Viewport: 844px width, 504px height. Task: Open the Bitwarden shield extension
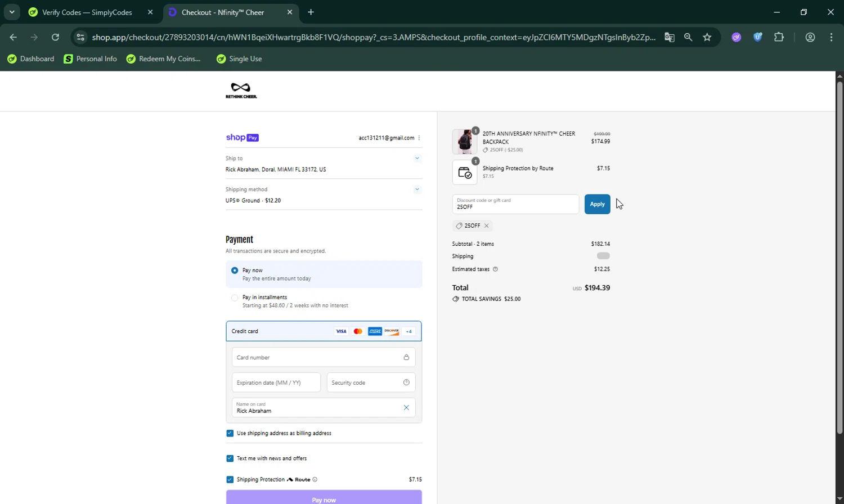758,37
